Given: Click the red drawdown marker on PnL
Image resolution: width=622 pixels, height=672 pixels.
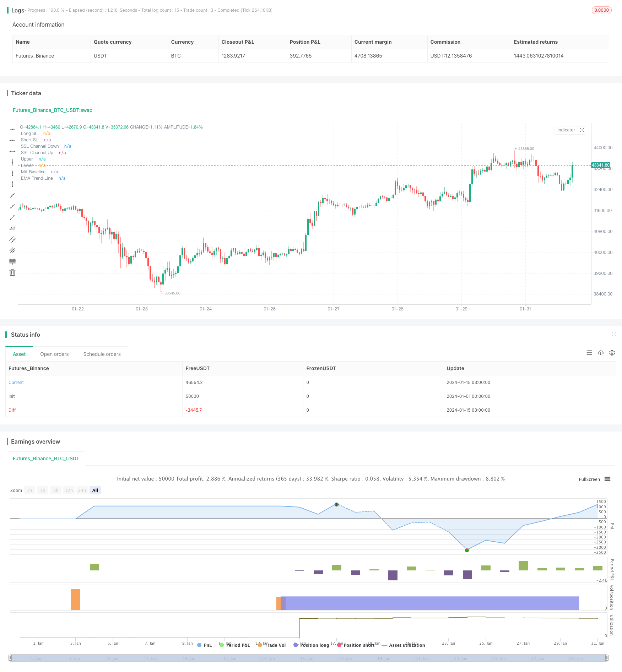Looking at the screenshot, I should coord(467,550).
